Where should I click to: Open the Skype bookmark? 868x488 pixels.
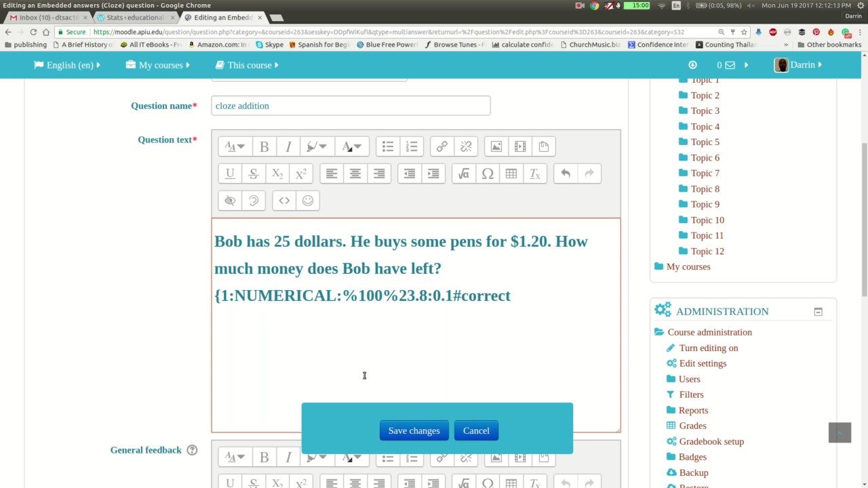[269, 45]
